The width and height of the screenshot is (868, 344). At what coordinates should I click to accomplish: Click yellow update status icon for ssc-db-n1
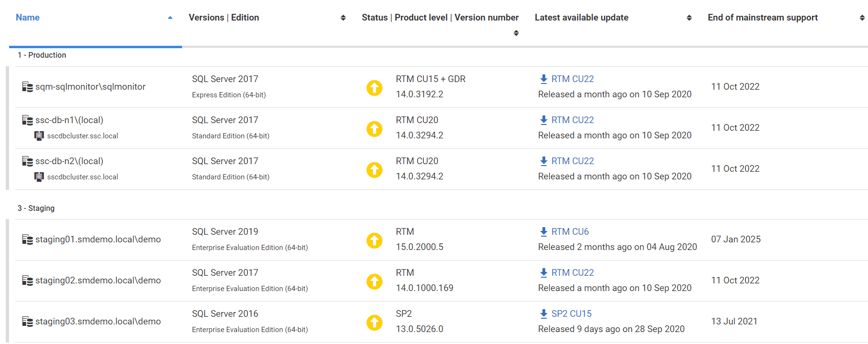pos(374,129)
